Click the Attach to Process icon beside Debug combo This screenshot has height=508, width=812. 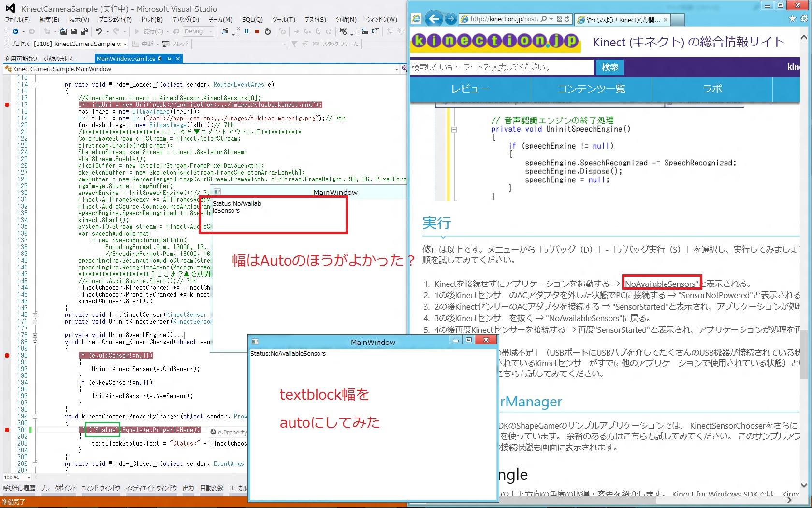coord(225,31)
